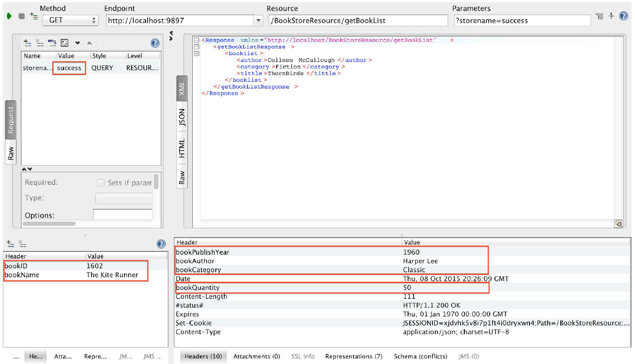Click the magnifier icon in the XML response
Viewport: 635px width, 364px height.
(619, 224)
